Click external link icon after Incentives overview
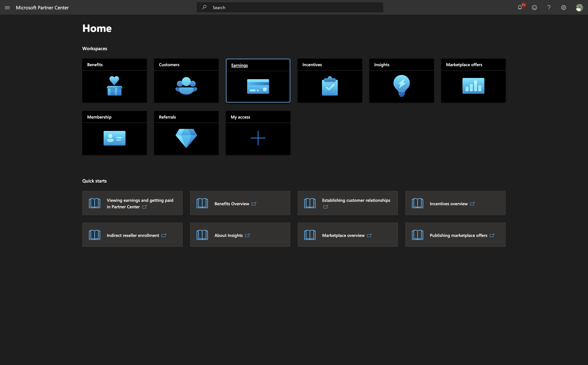The width and height of the screenshot is (588, 365). tap(472, 204)
